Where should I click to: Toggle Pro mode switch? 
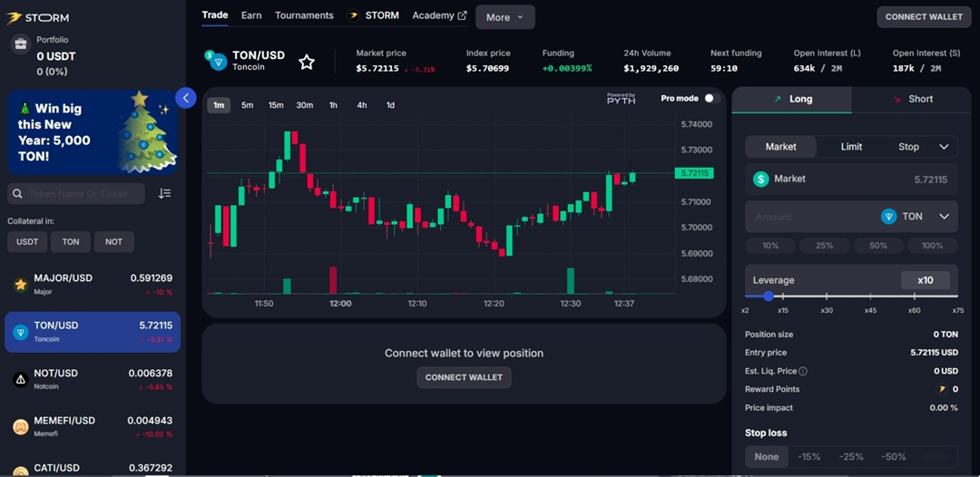click(712, 99)
